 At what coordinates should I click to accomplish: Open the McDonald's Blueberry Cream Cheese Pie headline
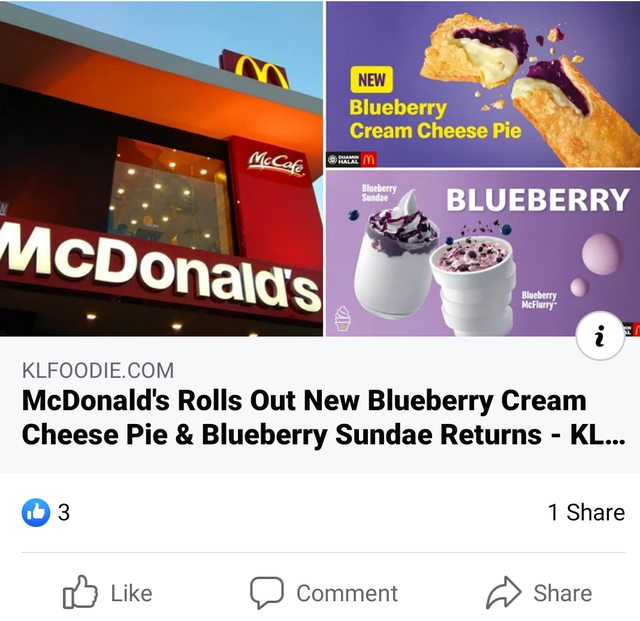click(x=324, y=417)
